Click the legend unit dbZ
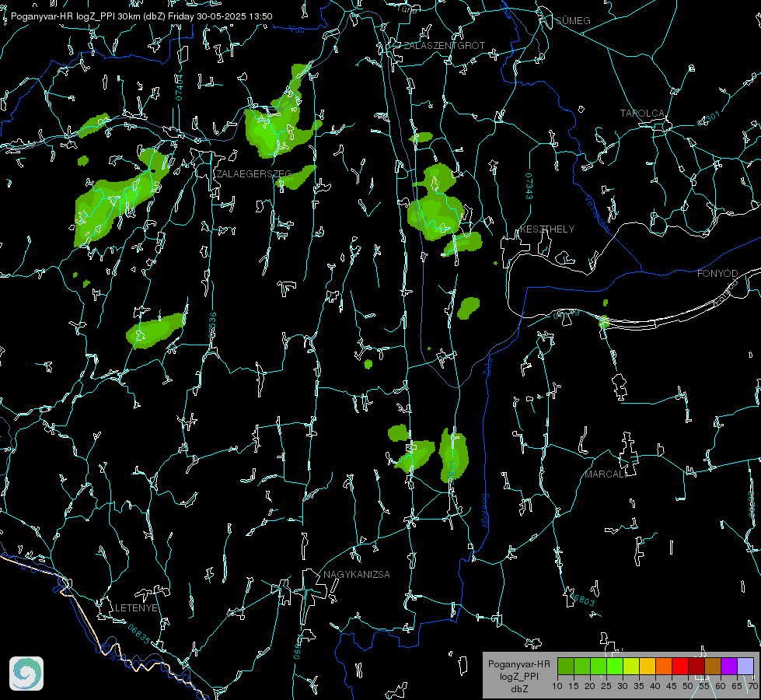The height and width of the screenshot is (700, 761). (x=519, y=689)
